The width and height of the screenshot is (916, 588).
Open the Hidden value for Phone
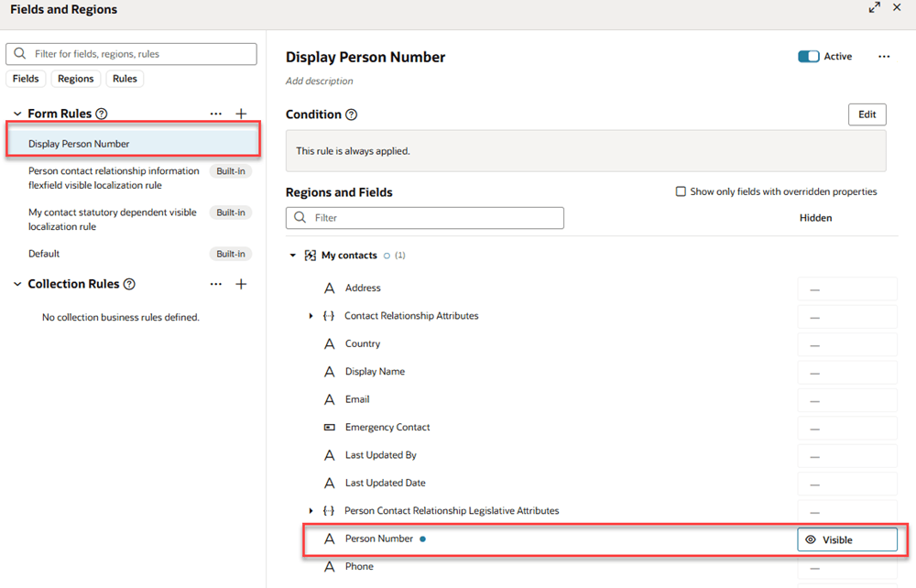point(847,568)
